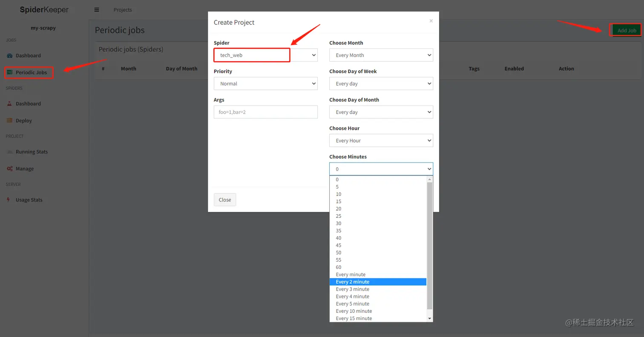Viewport: 644px width, 337px height.
Task: Select minute option 20
Action: 378,209
